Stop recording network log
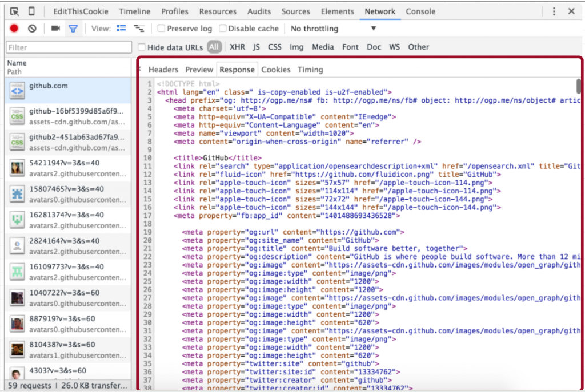The image size is (585, 392). click(x=13, y=28)
